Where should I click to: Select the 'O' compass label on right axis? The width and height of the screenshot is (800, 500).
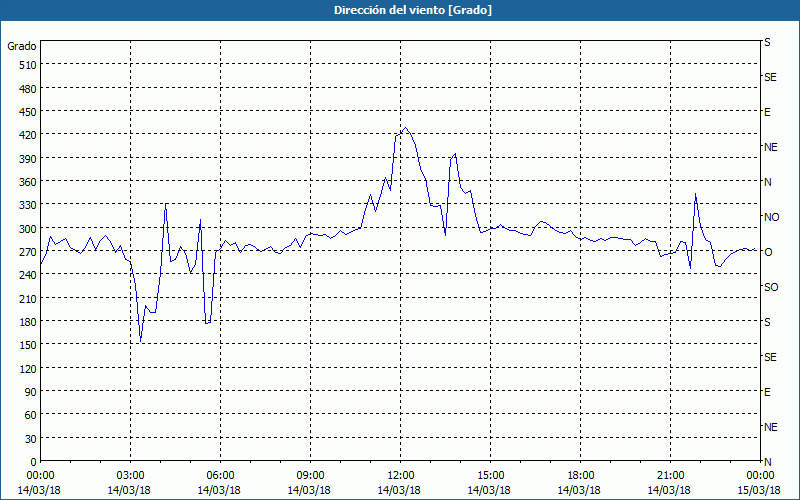point(768,252)
